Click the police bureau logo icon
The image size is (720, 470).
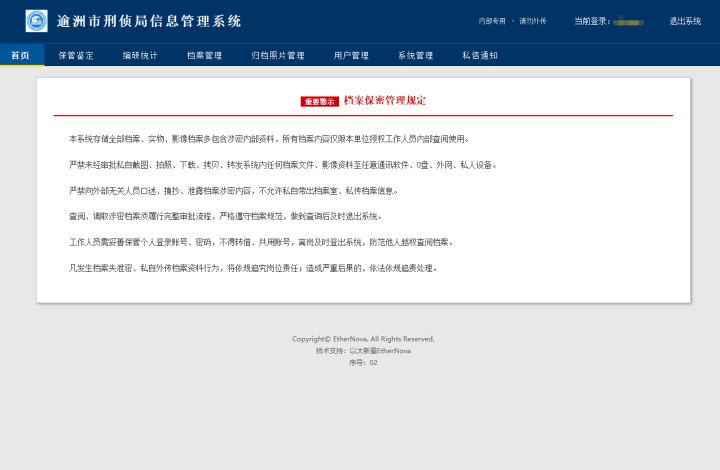coord(36,21)
